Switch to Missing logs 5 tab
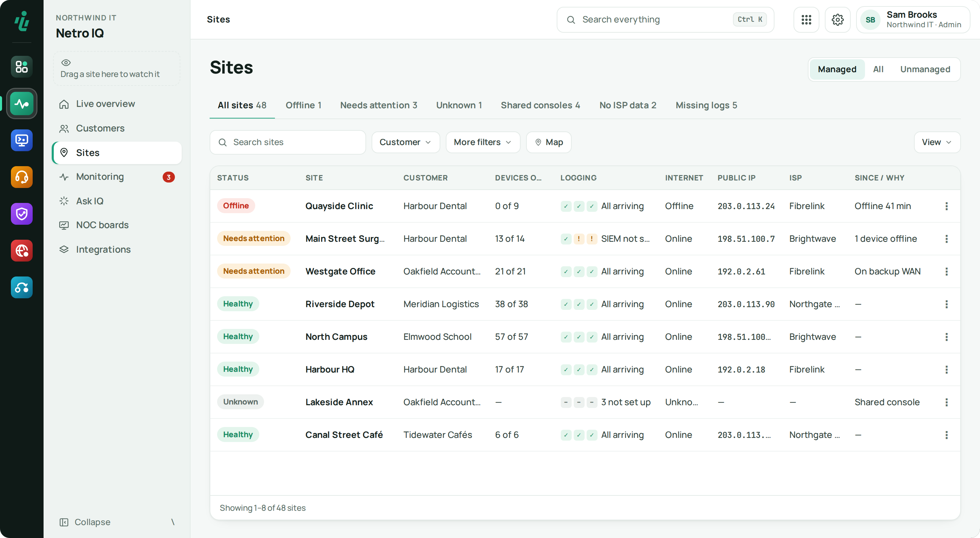The width and height of the screenshot is (980, 538). click(x=706, y=105)
